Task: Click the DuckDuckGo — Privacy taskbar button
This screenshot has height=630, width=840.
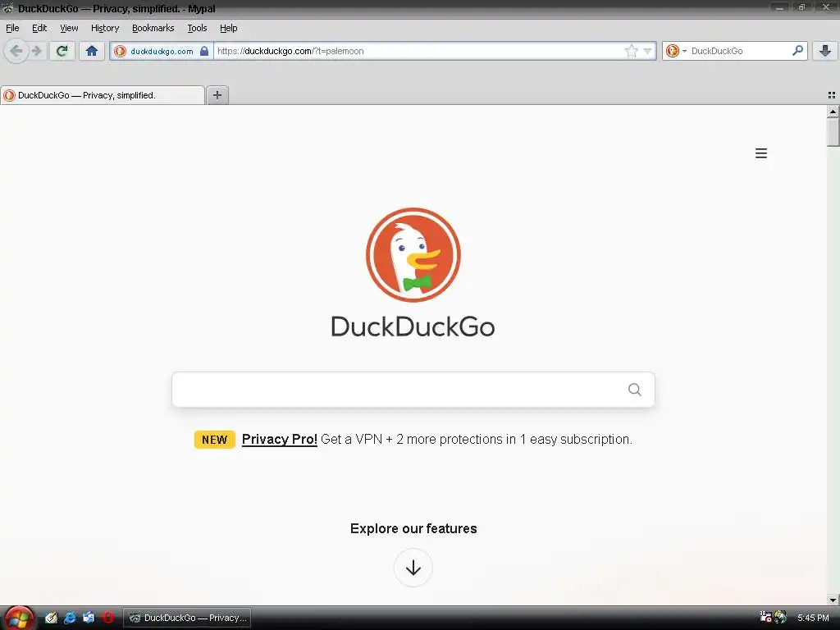Action: tap(187, 618)
